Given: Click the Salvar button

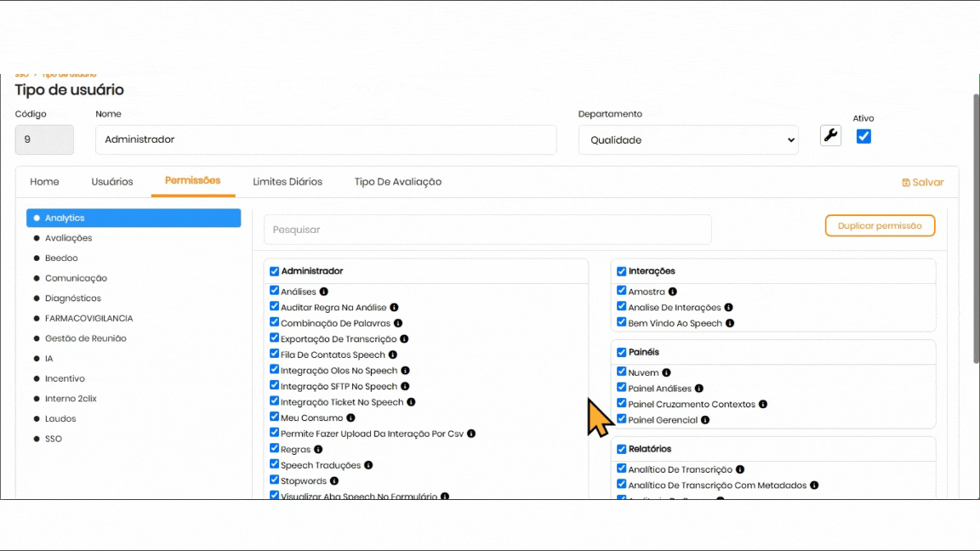Looking at the screenshot, I should [x=923, y=183].
